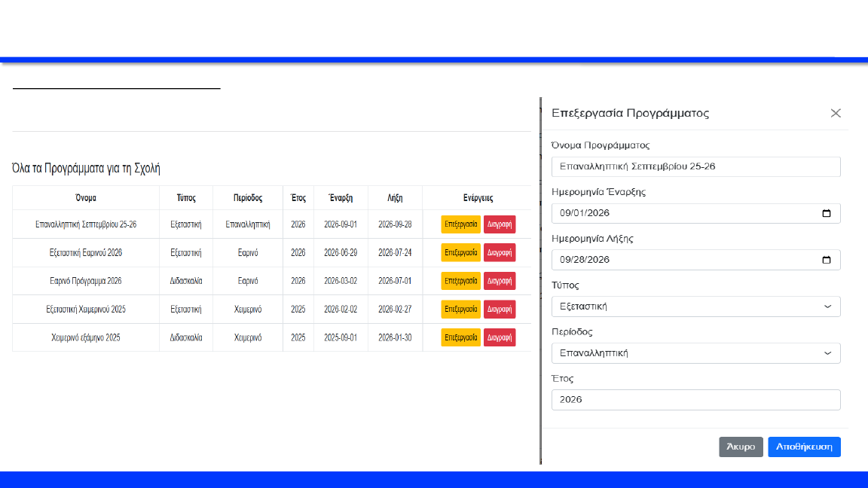This screenshot has width=868, height=488.
Task: Click the Έτος input field
Action: point(695,400)
